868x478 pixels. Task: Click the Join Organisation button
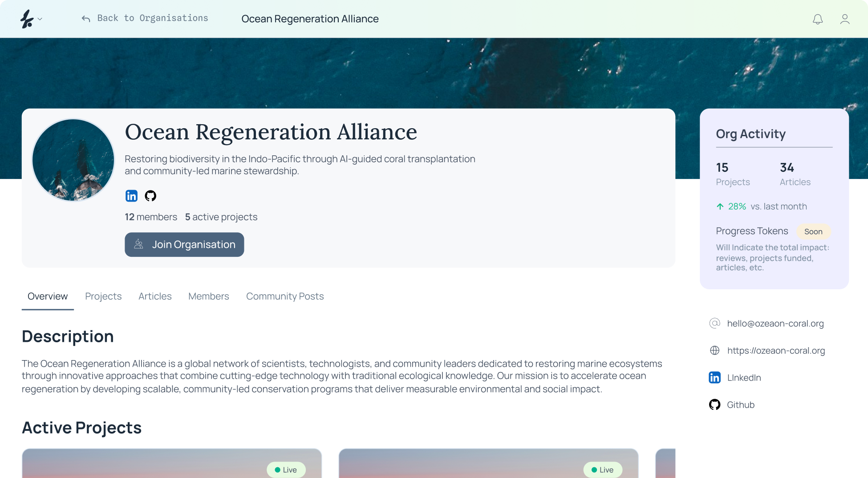(x=184, y=244)
